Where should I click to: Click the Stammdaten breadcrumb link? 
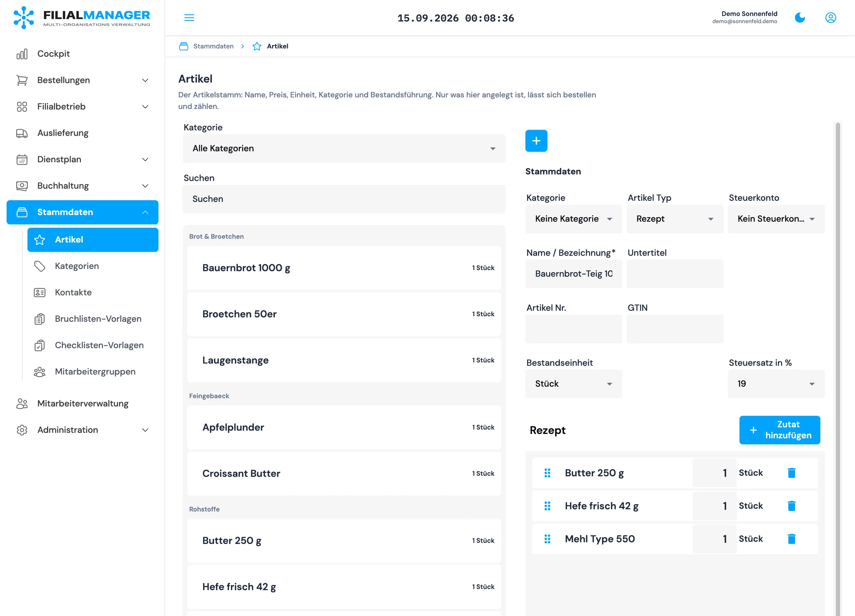213,46
